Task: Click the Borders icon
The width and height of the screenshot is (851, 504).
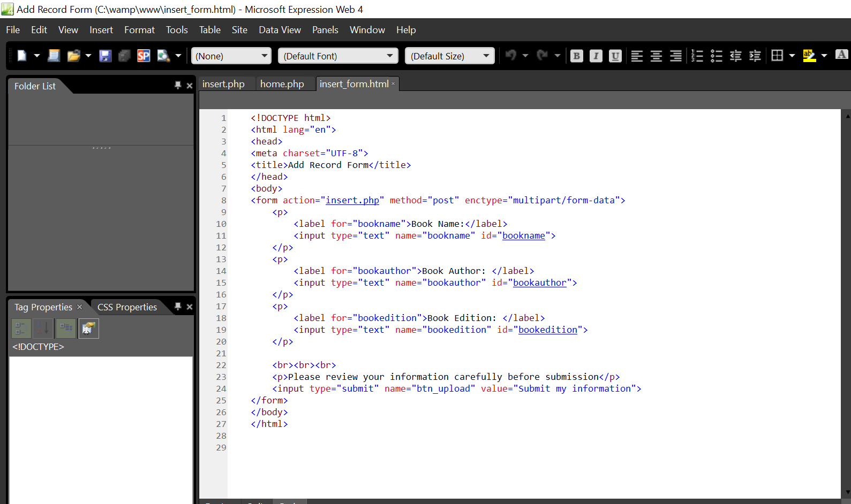Action: pos(777,56)
